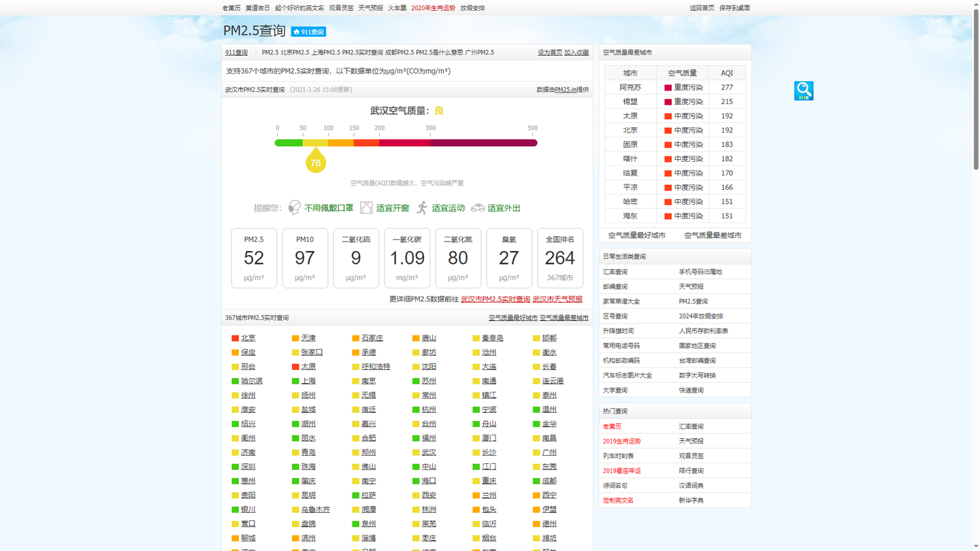Open 人民币存款利率表 link
This screenshot has width=980, height=551.
coord(704,331)
